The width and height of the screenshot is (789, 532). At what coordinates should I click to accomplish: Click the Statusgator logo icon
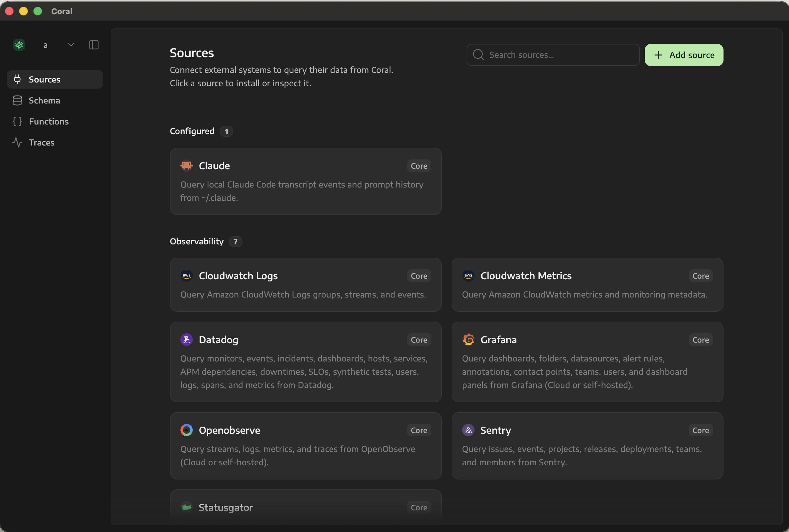pyautogui.click(x=186, y=507)
